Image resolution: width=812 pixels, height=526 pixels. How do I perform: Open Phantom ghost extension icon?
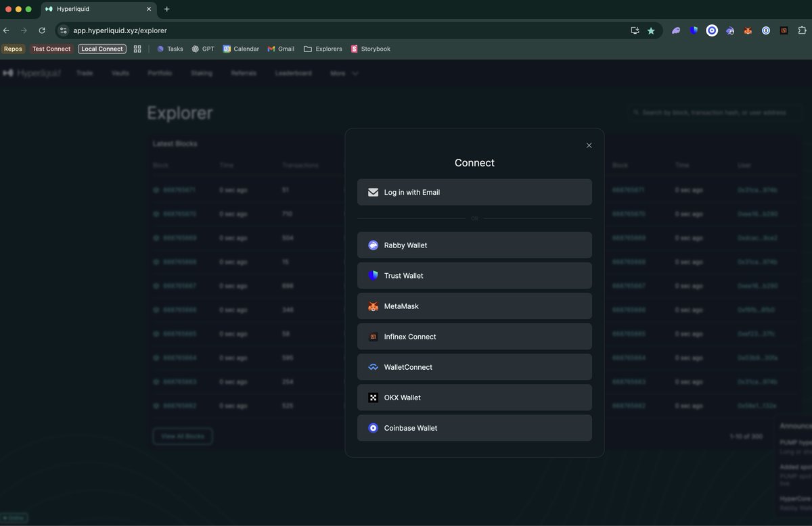(676, 30)
